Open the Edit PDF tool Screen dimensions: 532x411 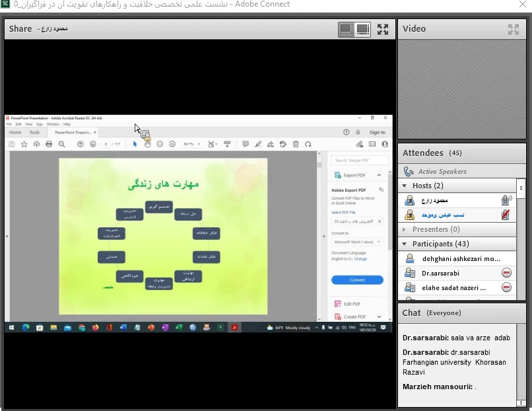(347, 304)
